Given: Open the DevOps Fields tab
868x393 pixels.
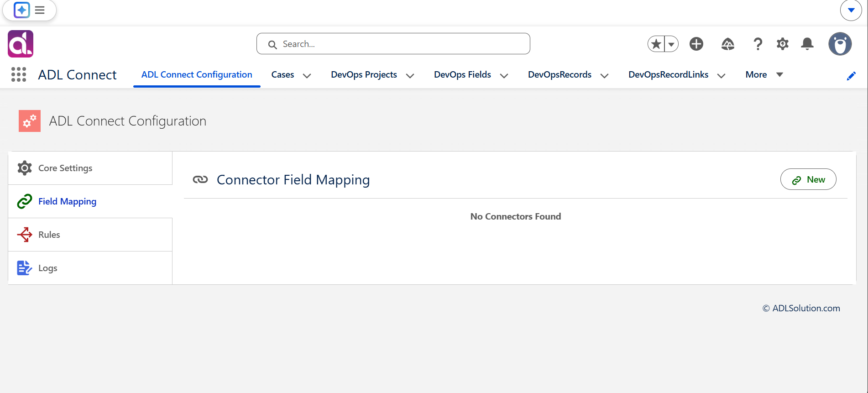Looking at the screenshot, I should tap(462, 74).
